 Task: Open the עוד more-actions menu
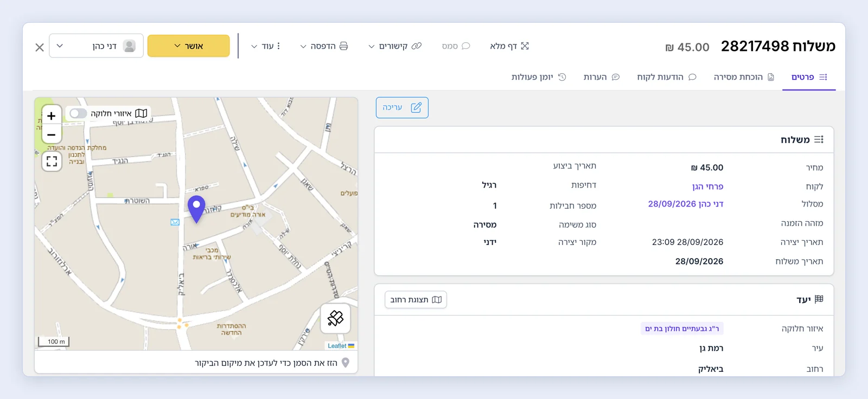pos(266,46)
